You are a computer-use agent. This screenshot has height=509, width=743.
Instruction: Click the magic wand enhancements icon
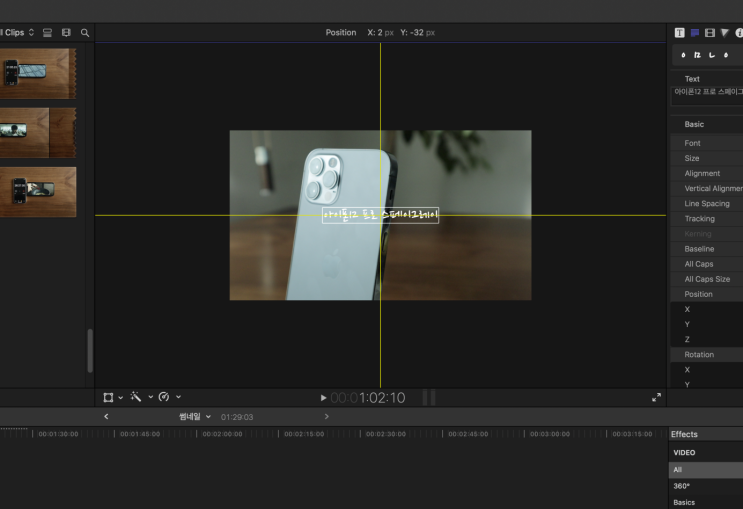point(136,397)
